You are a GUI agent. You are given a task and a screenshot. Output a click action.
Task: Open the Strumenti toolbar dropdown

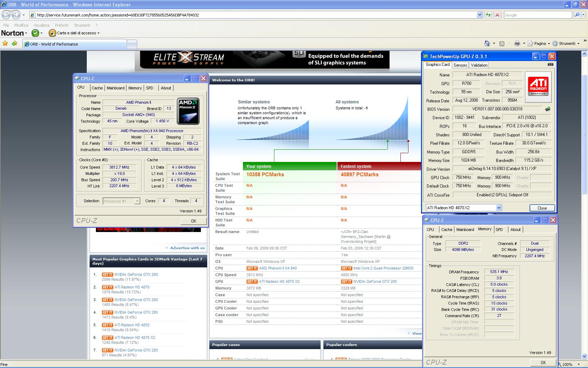[x=578, y=43]
